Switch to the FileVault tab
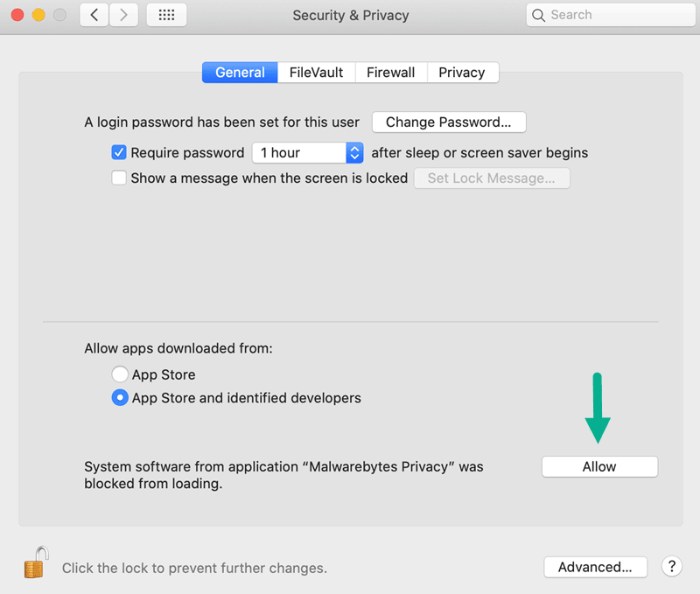The width and height of the screenshot is (700, 594). (x=317, y=73)
